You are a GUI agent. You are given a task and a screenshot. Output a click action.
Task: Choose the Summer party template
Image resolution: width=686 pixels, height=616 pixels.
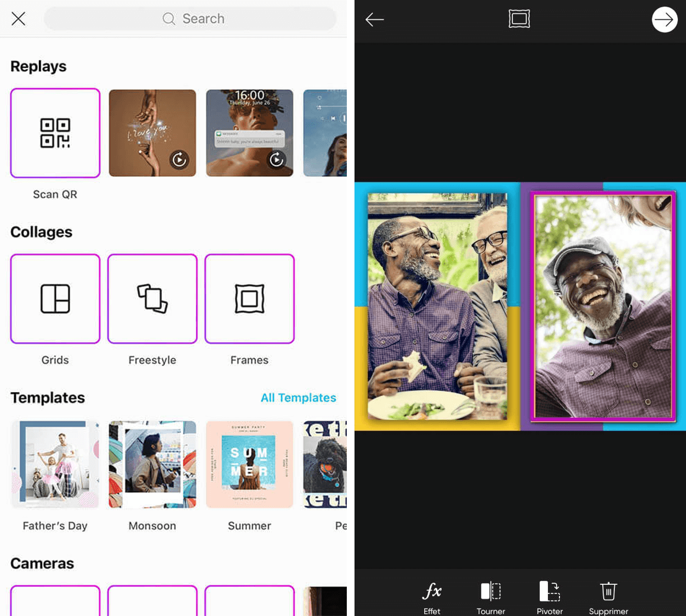(x=249, y=464)
